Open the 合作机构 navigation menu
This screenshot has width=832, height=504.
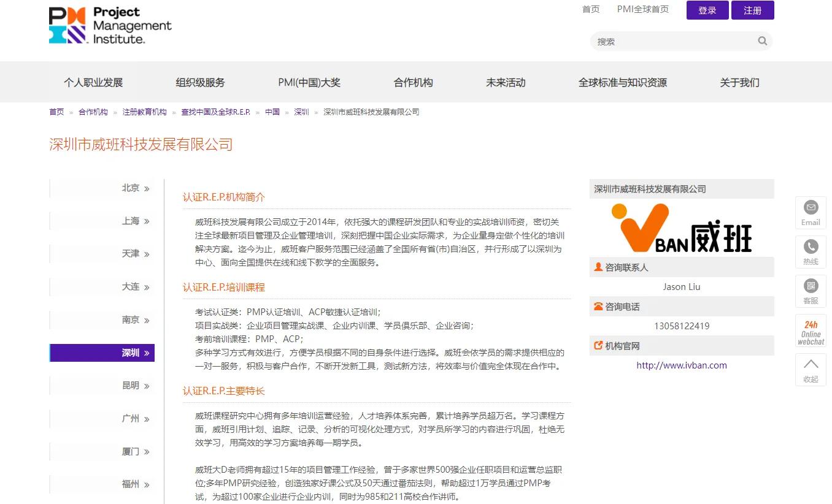(412, 82)
